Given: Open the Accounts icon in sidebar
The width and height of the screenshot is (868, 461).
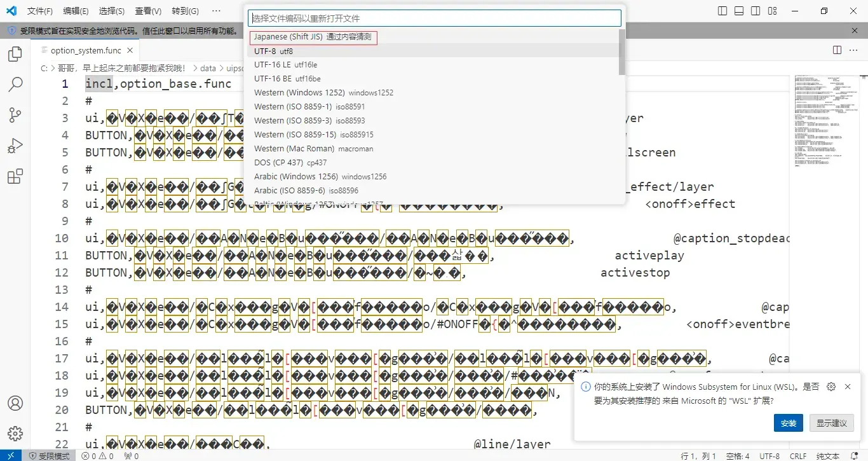Looking at the screenshot, I should pyautogui.click(x=15, y=403).
